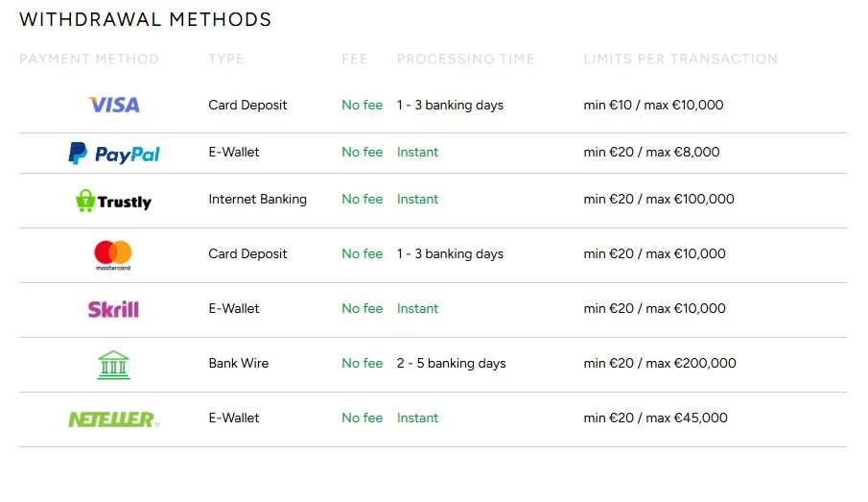Select the PayPal logo
The image size is (868, 502).
(113, 153)
